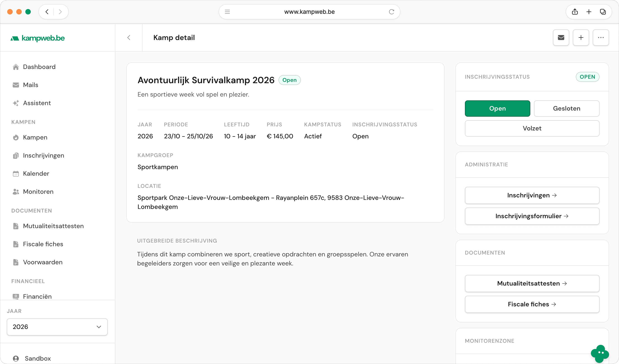Go back using the Kamp detail chevron
Viewport: 619px width, 364px height.
(x=129, y=38)
